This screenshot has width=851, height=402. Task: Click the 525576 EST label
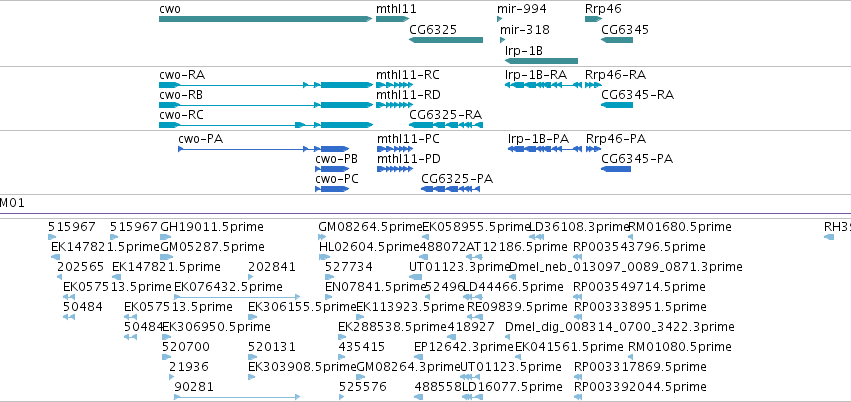coord(363,387)
